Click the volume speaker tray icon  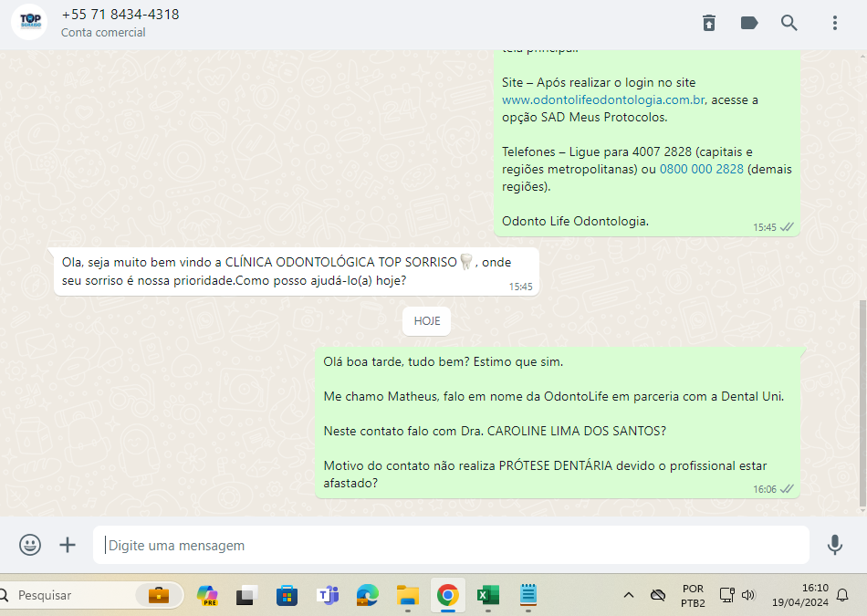pos(748,595)
